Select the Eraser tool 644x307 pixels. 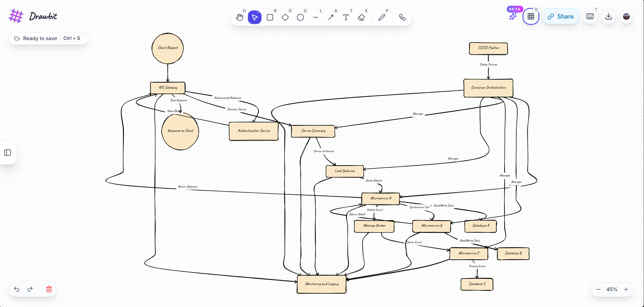[361, 17]
